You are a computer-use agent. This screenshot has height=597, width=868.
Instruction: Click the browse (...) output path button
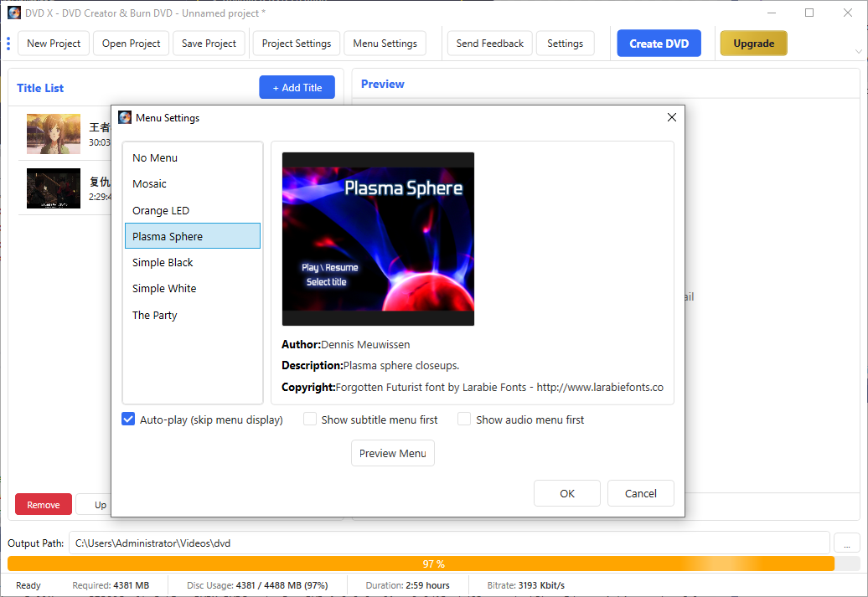click(846, 543)
